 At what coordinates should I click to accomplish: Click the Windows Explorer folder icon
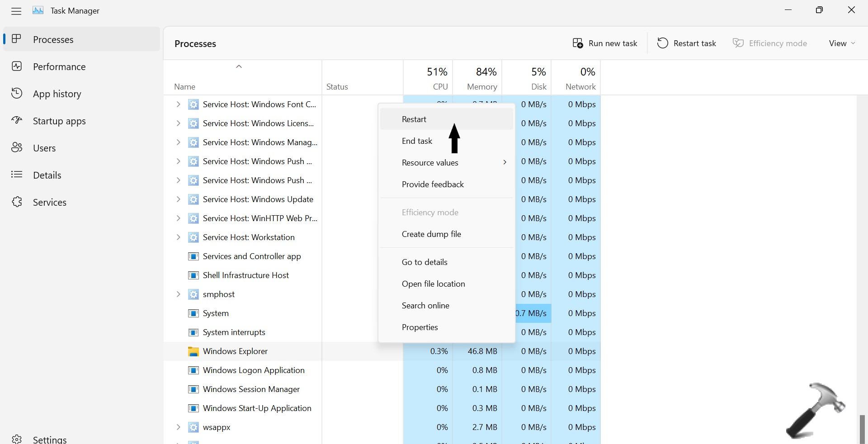(193, 351)
